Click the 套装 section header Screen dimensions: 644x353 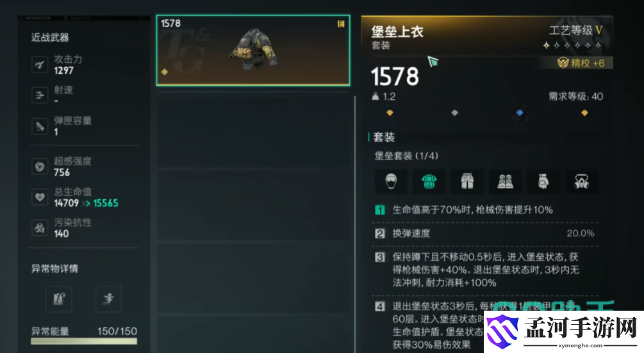point(384,137)
